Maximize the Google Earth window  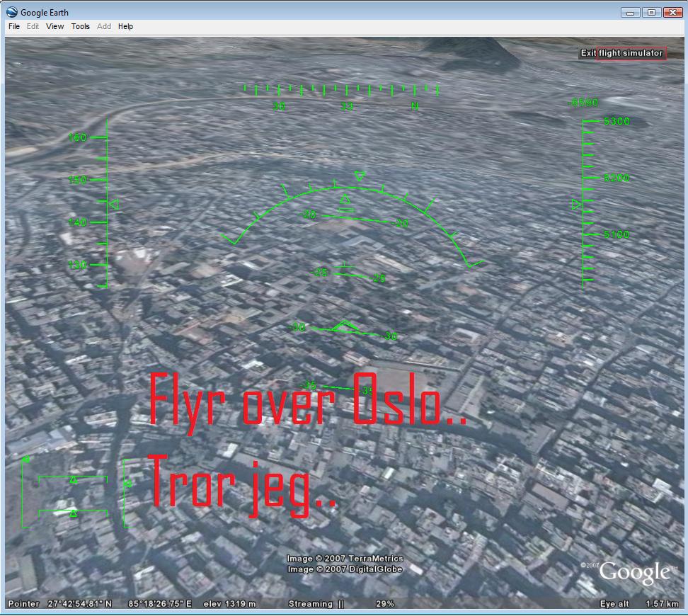point(652,13)
